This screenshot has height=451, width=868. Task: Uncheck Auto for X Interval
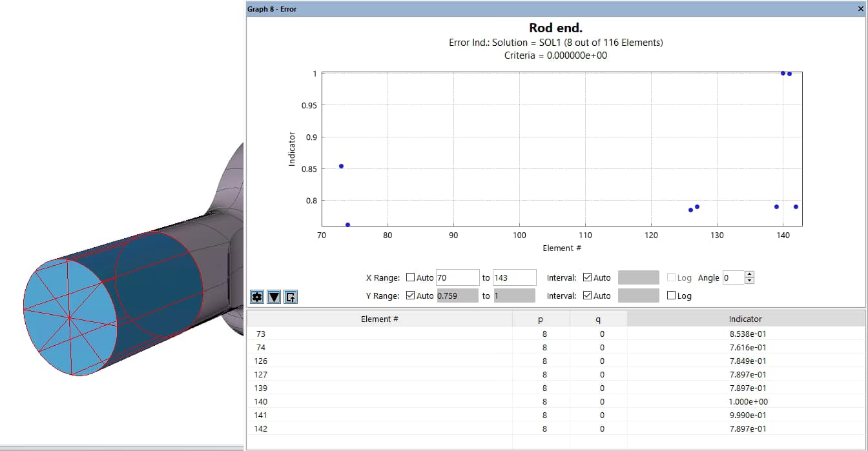click(587, 278)
